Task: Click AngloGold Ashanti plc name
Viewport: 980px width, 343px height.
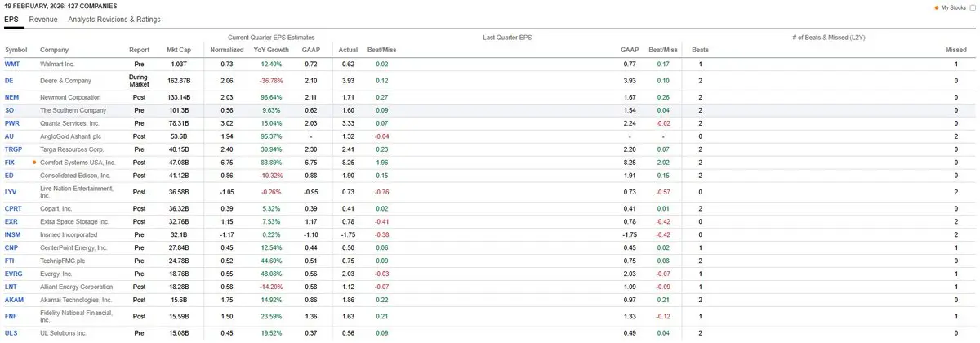Action: (x=71, y=136)
